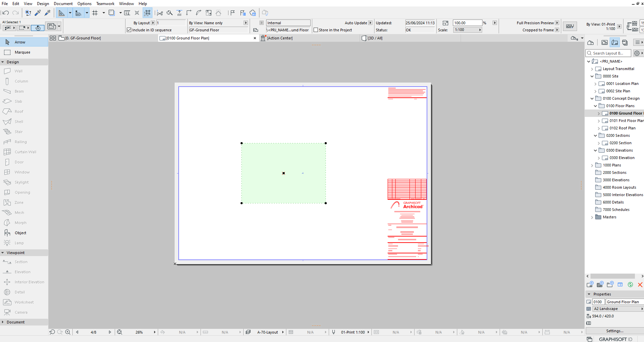Click the New Layout icon below the tree

point(591,284)
